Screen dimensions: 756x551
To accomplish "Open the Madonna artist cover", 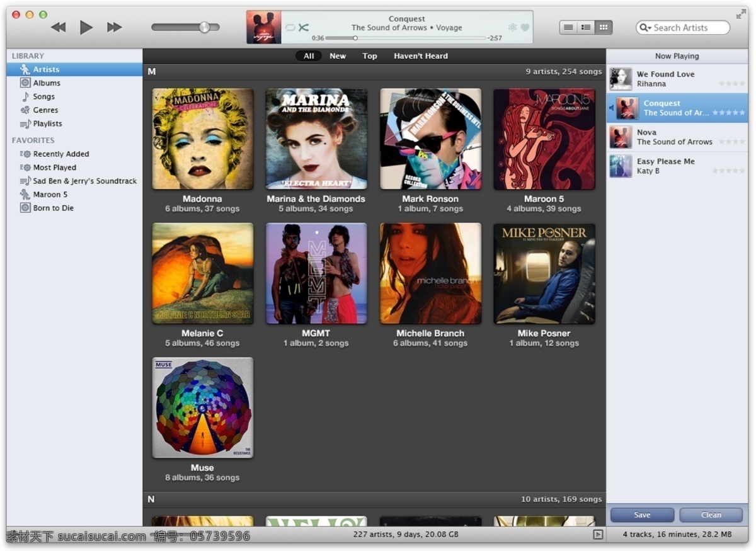I will (203, 139).
